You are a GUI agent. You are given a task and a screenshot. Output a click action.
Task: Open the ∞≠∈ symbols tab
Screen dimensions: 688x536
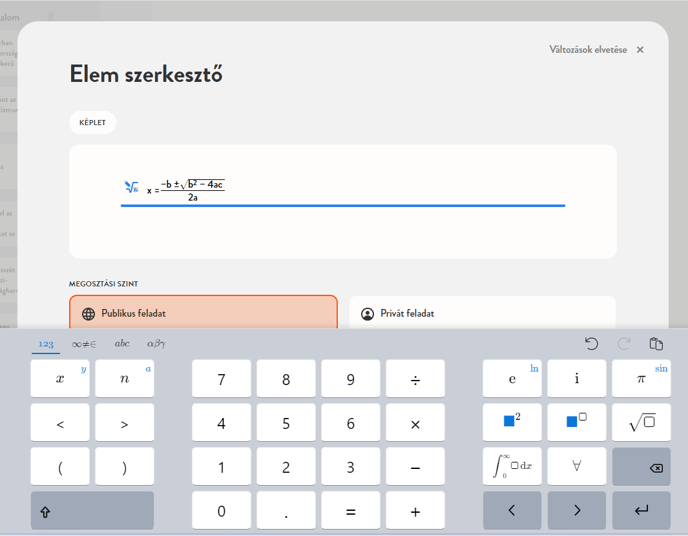click(x=84, y=344)
